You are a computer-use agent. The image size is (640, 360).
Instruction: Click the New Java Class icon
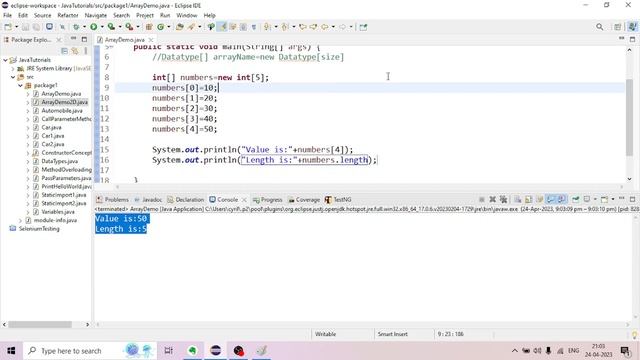[160, 27]
